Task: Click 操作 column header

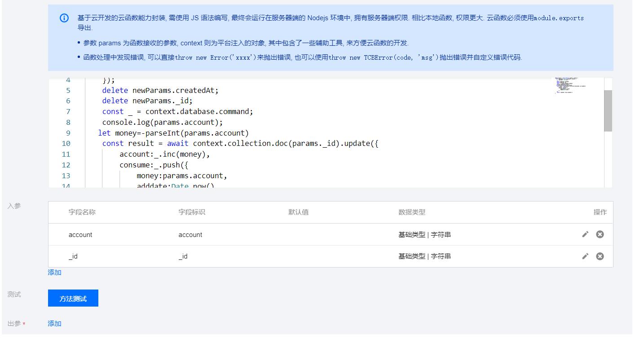Action: [600, 212]
